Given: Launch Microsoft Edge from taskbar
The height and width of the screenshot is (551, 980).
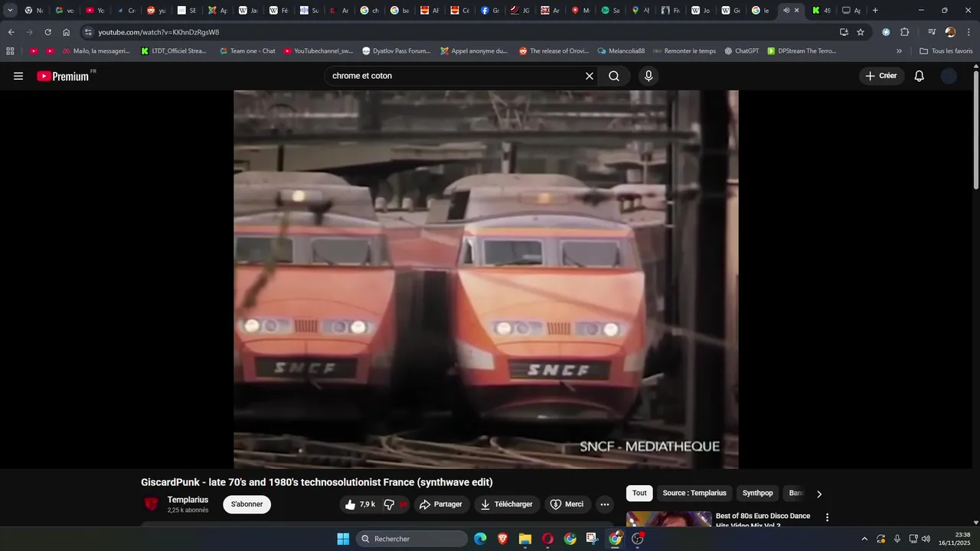Looking at the screenshot, I should [x=480, y=539].
